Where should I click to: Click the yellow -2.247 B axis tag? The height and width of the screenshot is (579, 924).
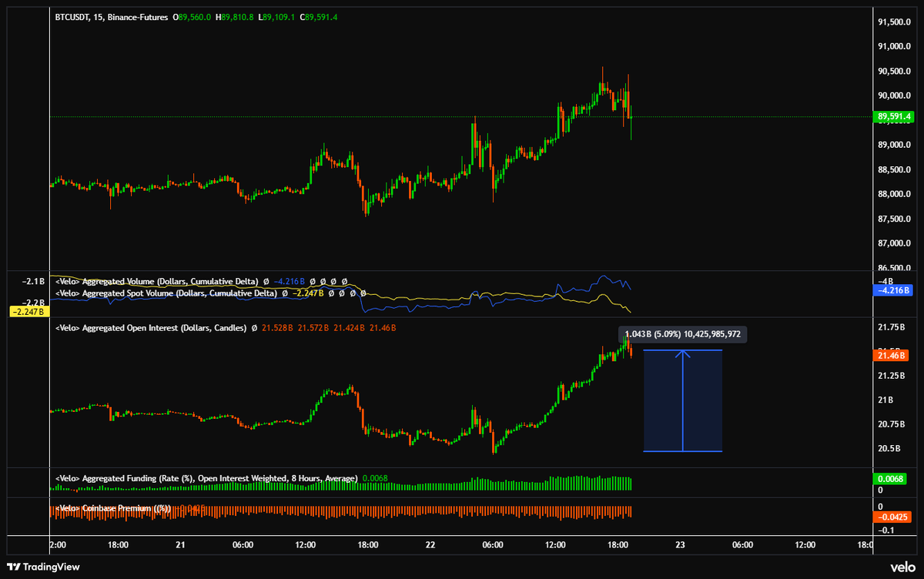coord(28,312)
